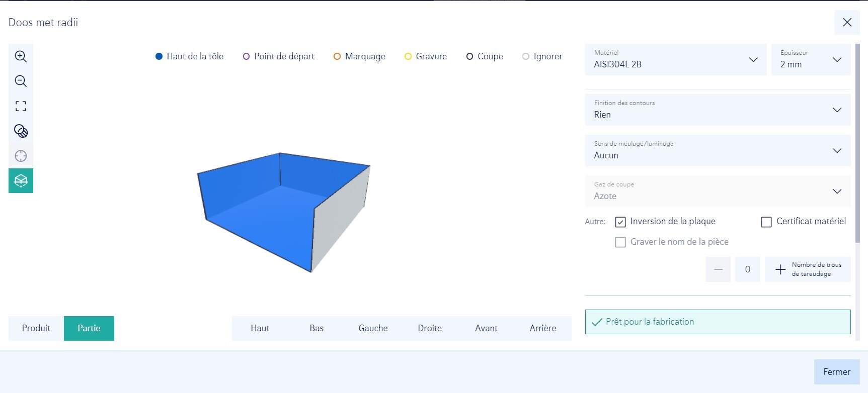
Task: Uncheck Inversion de la plaque
Action: pyautogui.click(x=620, y=222)
